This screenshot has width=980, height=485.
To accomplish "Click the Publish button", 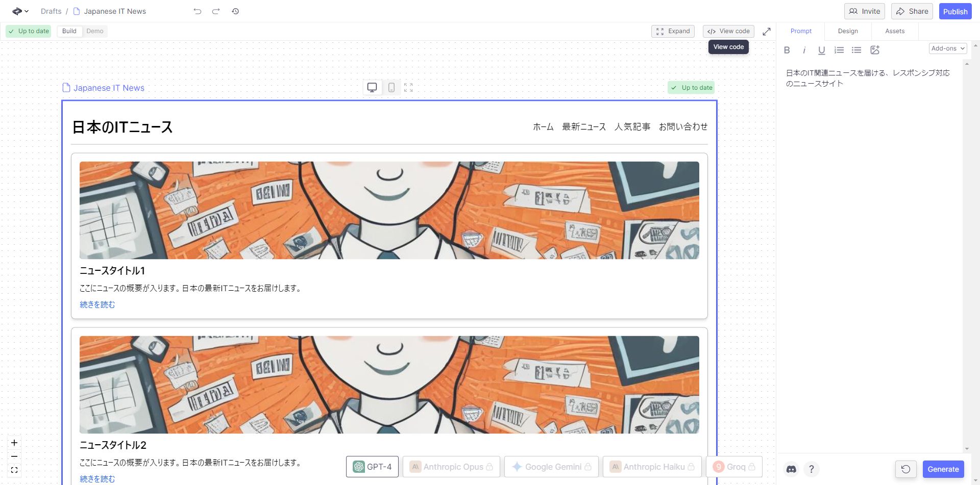I will tap(955, 11).
